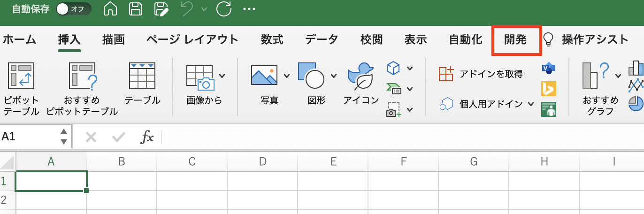Switch to the ホーム tab
644x214 pixels.
(x=19, y=40)
